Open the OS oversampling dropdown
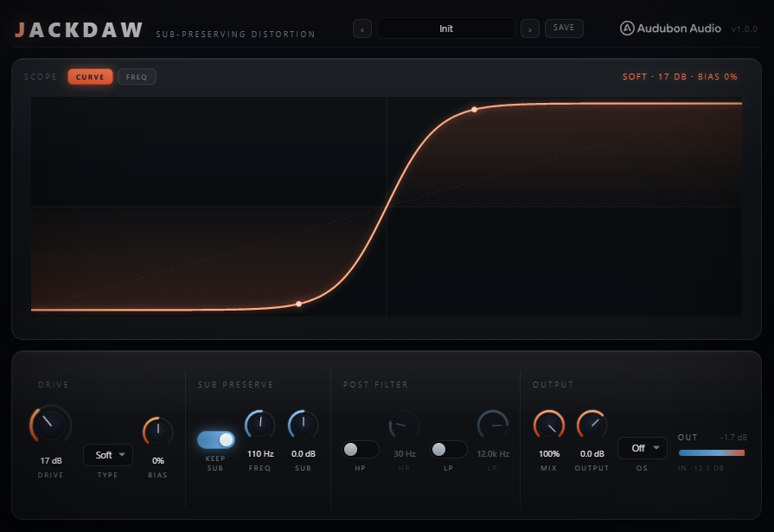 point(643,448)
